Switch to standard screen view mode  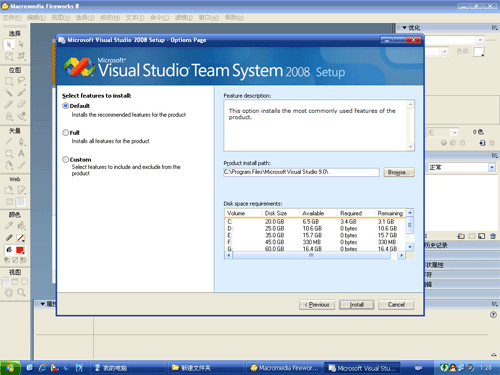click(x=6, y=282)
